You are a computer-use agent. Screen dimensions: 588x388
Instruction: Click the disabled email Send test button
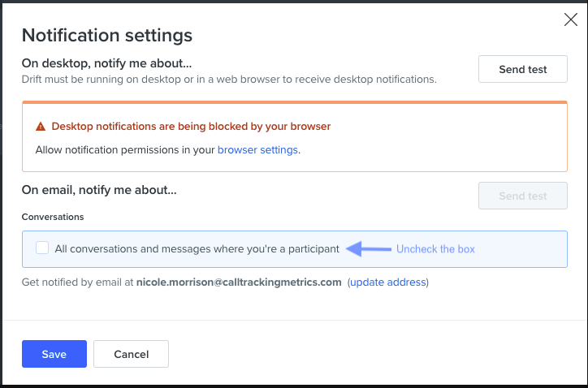(x=522, y=196)
